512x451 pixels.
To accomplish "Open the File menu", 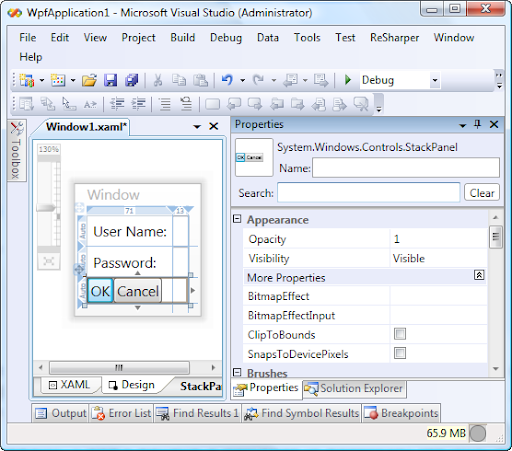I will click(x=28, y=37).
